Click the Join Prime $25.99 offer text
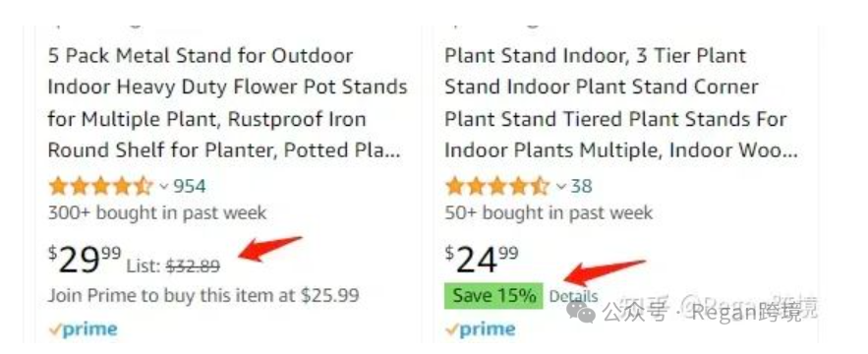The width and height of the screenshot is (868, 354). [x=203, y=295]
